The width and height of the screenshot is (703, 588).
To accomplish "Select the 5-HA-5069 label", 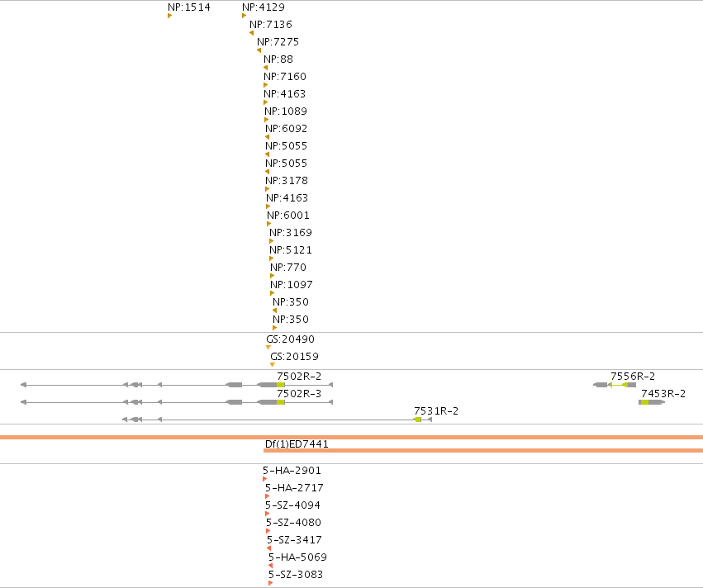I will pyautogui.click(x=297, y=557).
